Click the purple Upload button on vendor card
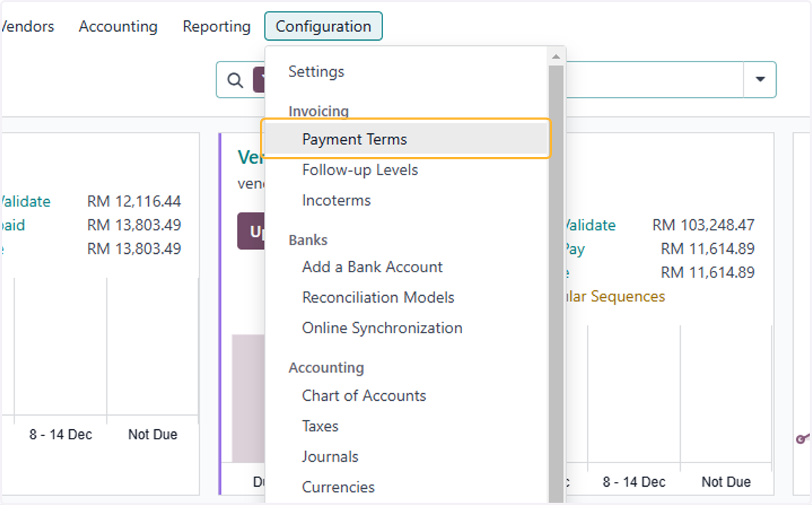Image resolution: width=812 pixels, height=505 pixels. coord(251,231)
